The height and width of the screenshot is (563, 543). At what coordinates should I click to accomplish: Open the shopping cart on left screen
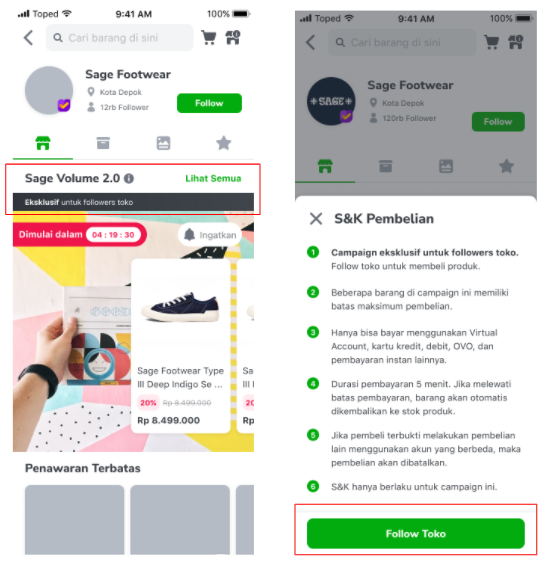[209, 37]
